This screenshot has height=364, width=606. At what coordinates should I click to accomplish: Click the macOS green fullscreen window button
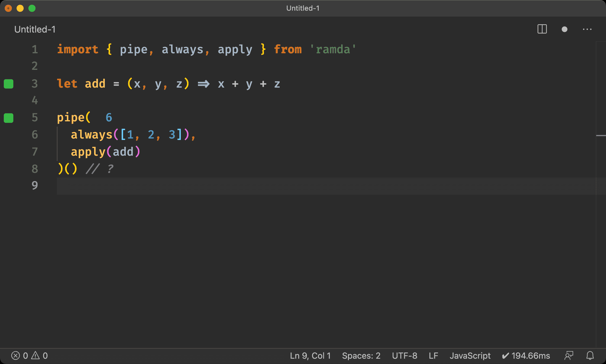[32, 8]
